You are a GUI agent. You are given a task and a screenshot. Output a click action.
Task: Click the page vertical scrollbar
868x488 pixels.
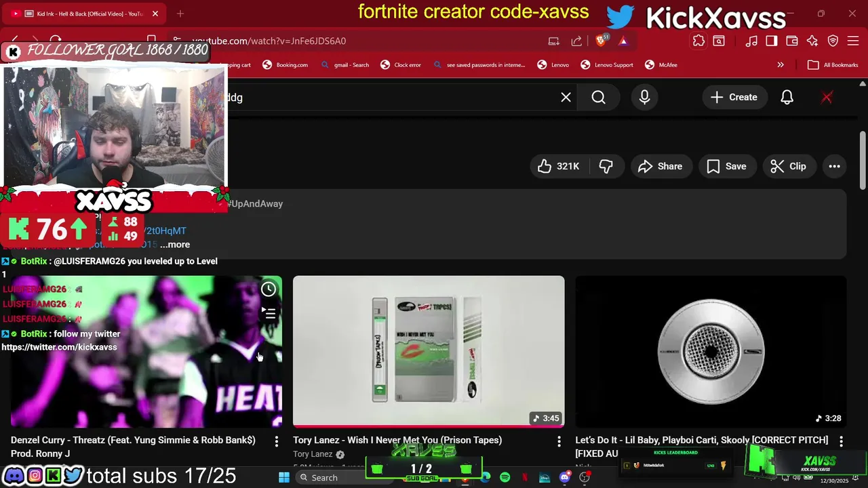coord(863,161)
